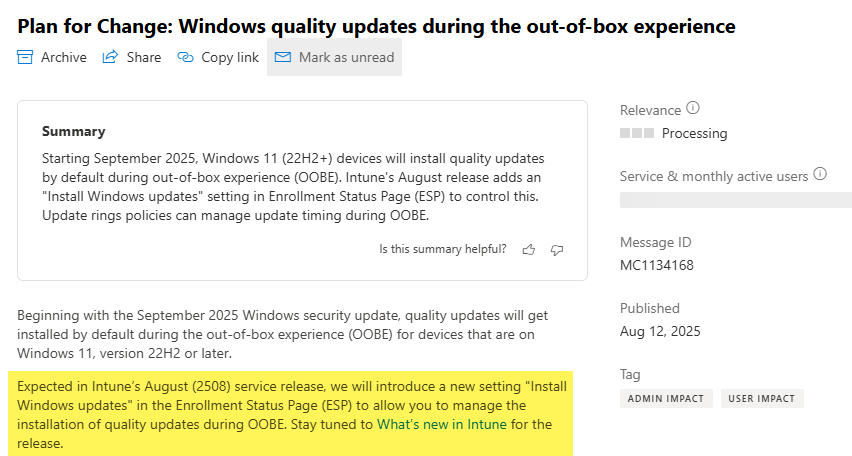This screenshot has height=456, width=852.
Task: Click the message ID MC1134168
Action: (x=657, y=265)
